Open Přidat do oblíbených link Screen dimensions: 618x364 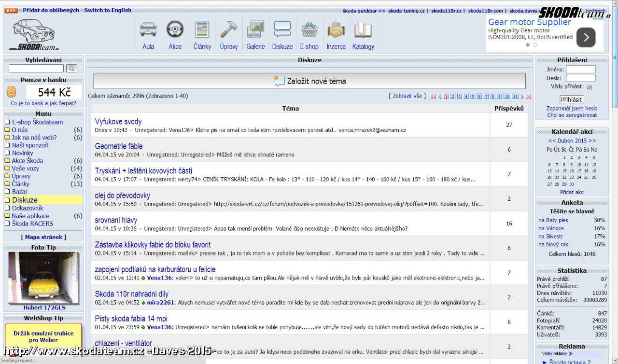coord(51,10)
